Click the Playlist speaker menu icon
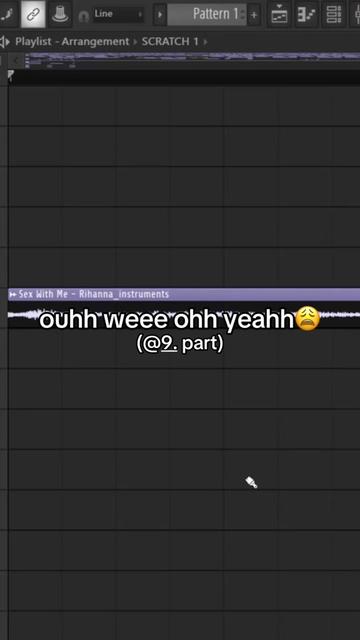The width and height of the screenshot is (360, 640). click(x=5, y=42)
